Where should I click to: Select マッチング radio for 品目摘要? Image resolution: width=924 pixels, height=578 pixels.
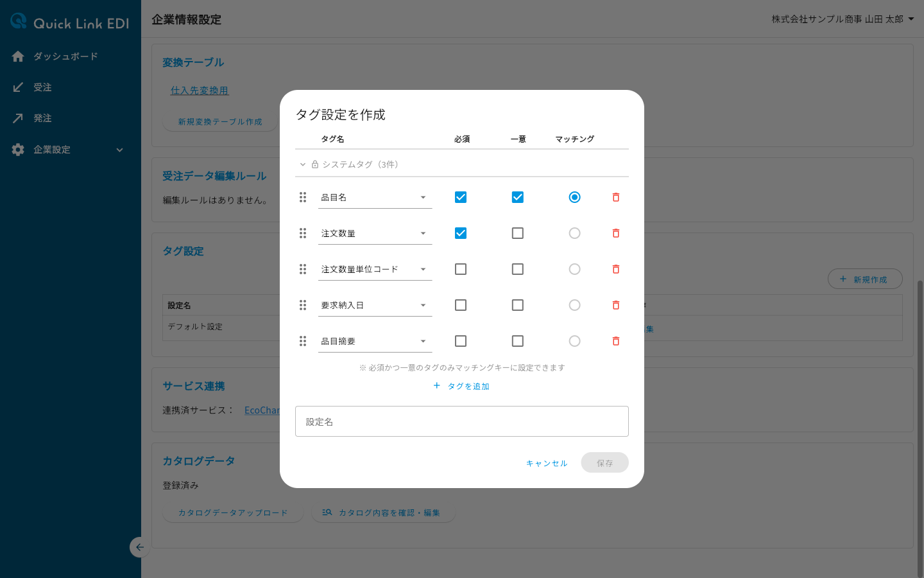[575, 341]
